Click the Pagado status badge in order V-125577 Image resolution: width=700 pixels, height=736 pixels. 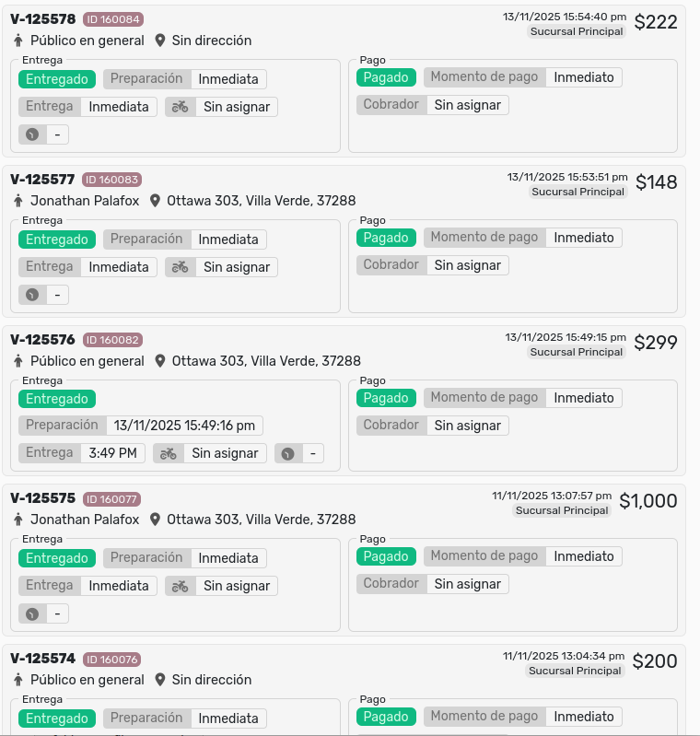point(386,238)
